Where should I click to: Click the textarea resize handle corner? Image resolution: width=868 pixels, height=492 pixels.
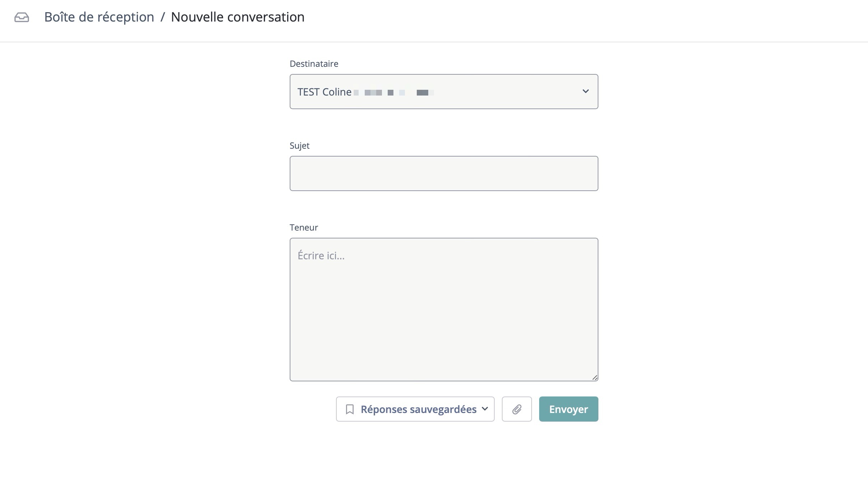tap(594, 377)
